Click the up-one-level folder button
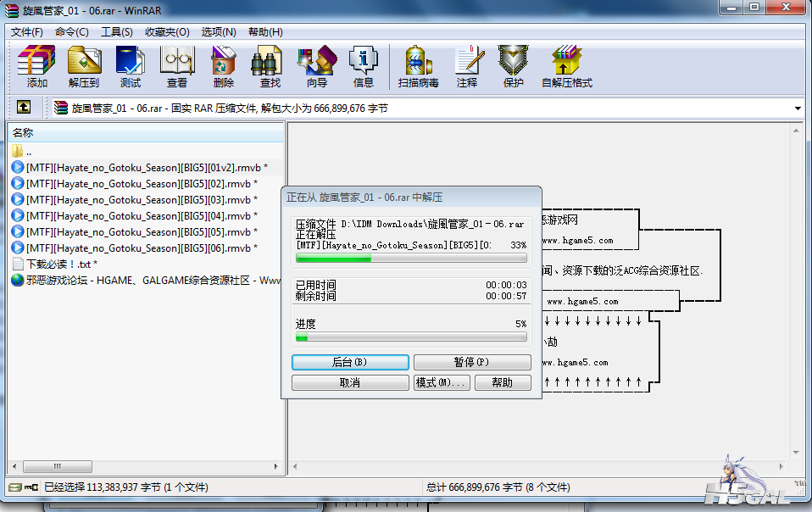 click(x=24, y=108)
